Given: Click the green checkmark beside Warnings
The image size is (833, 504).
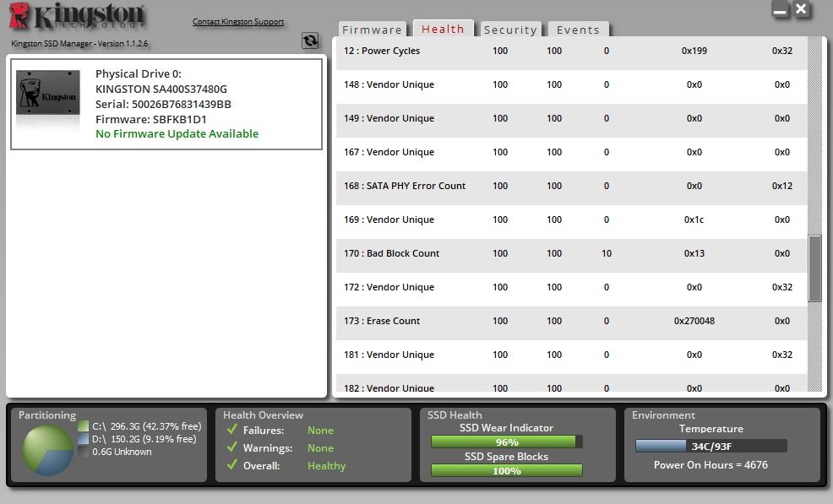Looking at the screenshot, I should (231, 447).
